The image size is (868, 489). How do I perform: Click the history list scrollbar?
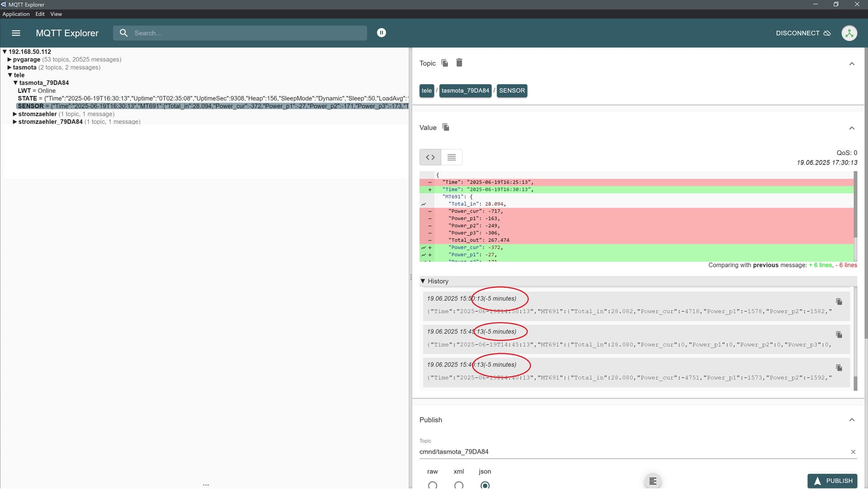tap(855, 383)
